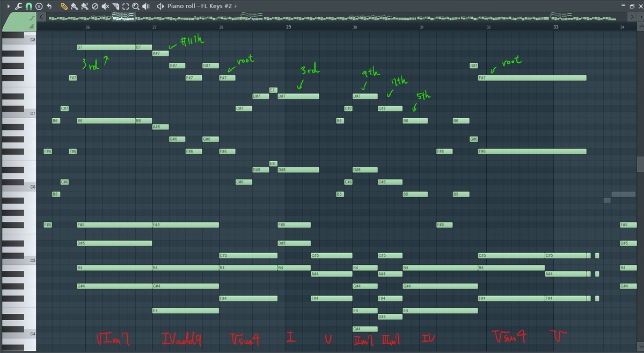Viewport: 644px width, 353px height.
Task: Select the Draw pencil tool
Action: point(64,6)
